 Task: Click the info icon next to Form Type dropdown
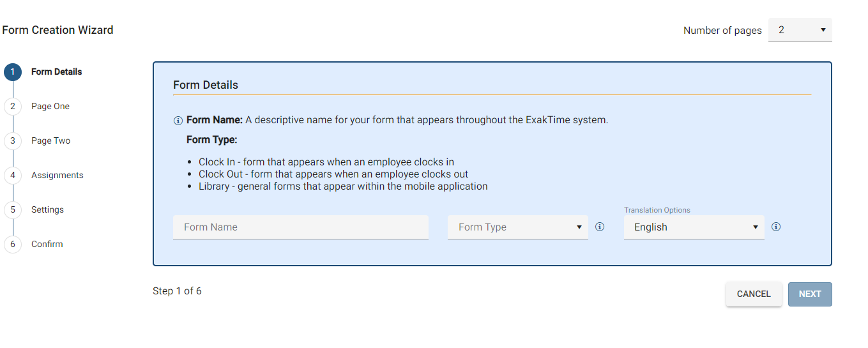point(600,227)
